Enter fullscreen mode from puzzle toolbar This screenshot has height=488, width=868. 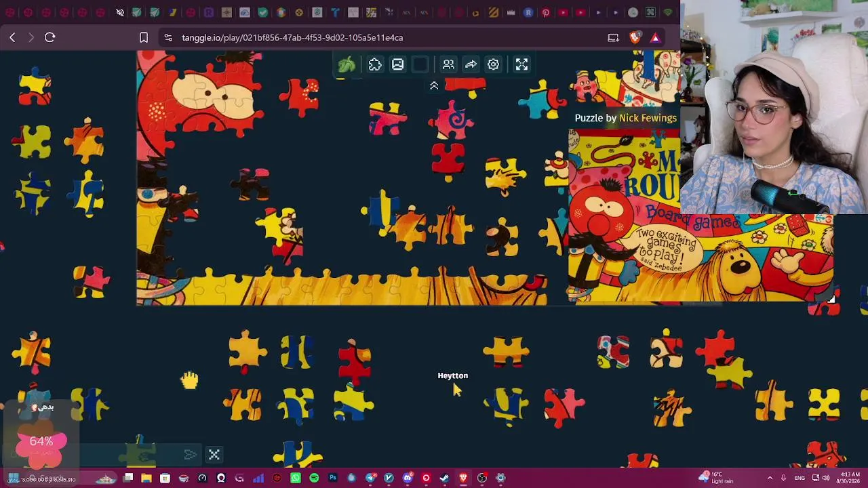click(x=521, y=64)
